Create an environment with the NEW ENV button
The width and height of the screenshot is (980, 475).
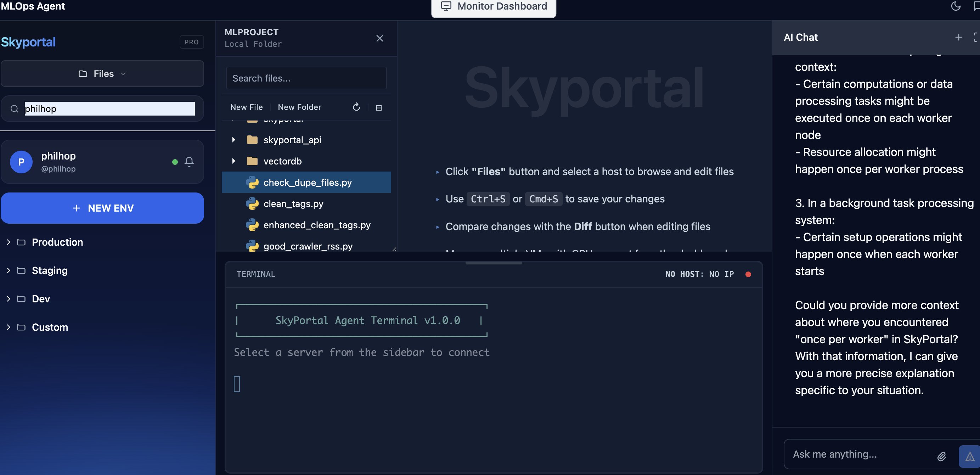coord(102,208)
